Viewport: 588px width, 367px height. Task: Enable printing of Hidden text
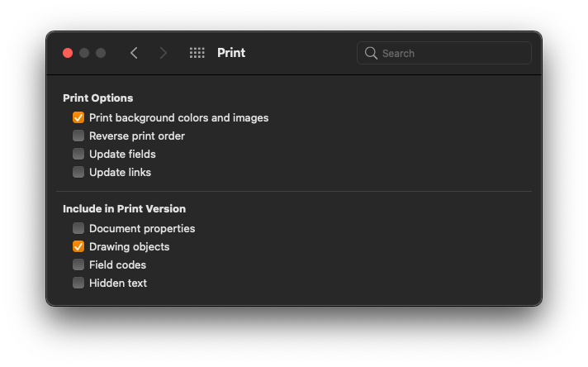tap(78, 283)
